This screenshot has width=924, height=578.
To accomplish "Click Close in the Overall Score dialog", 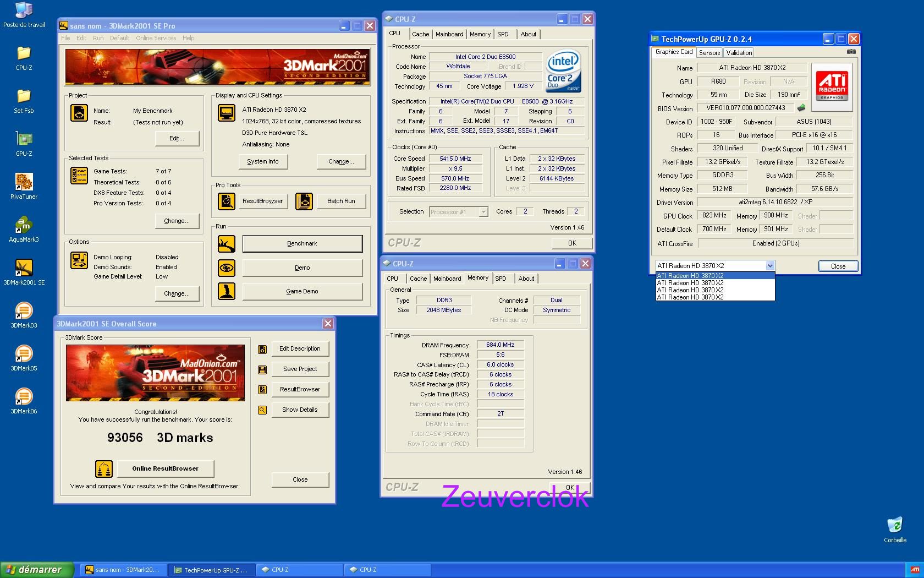I will (300, 480).
